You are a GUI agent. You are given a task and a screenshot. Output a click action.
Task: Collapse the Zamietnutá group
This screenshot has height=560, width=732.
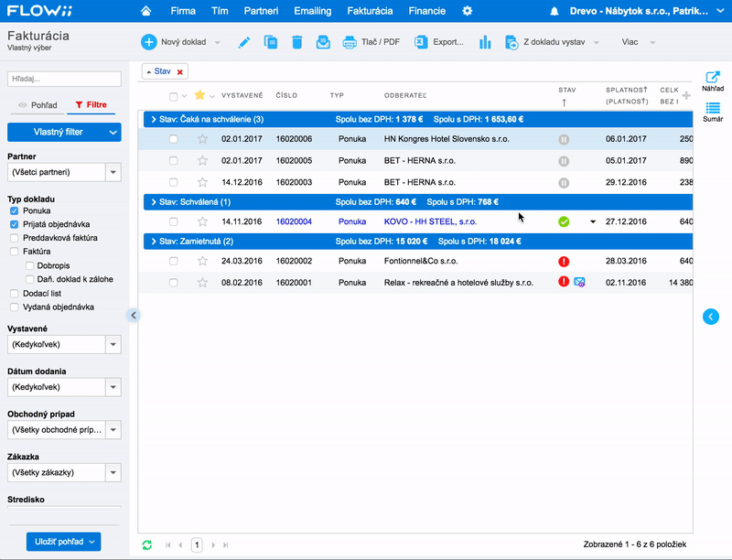[154, 242]
